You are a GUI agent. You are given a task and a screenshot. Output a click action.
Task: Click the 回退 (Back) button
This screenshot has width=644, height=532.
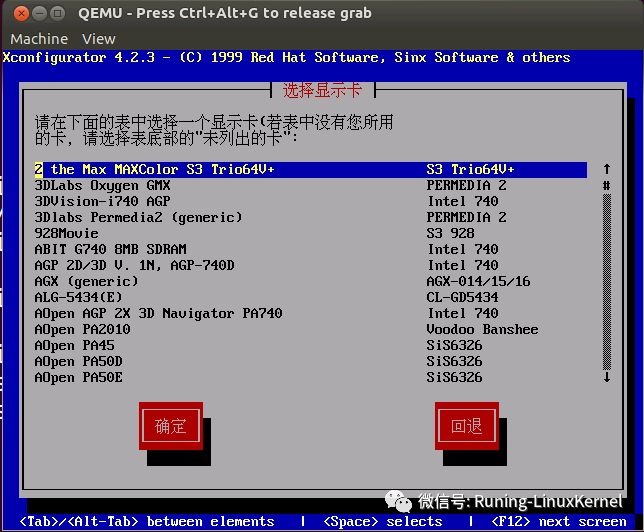[467, 426]
